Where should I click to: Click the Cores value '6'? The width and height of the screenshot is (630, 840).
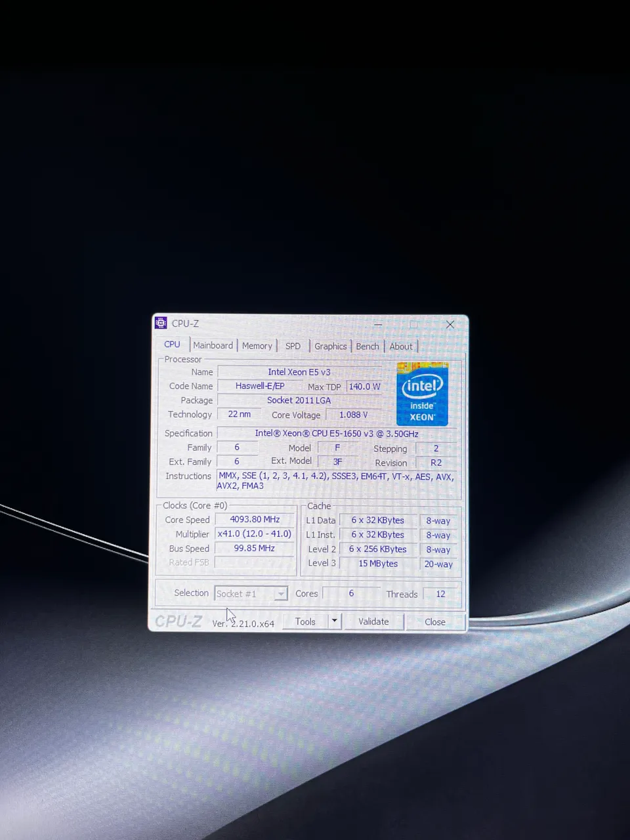351,593
